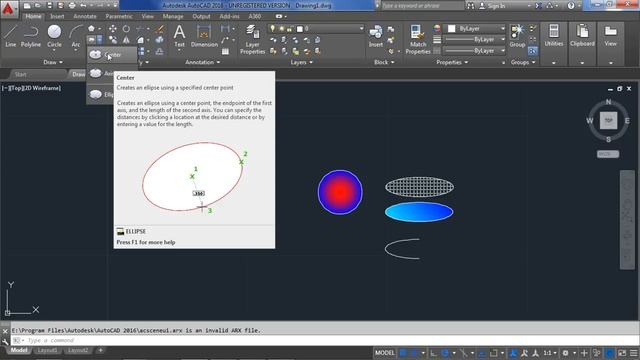This screenshot has width=640, height=360.
Task: Expand the Annotation panel dropdown
Action: click(203, 62)
